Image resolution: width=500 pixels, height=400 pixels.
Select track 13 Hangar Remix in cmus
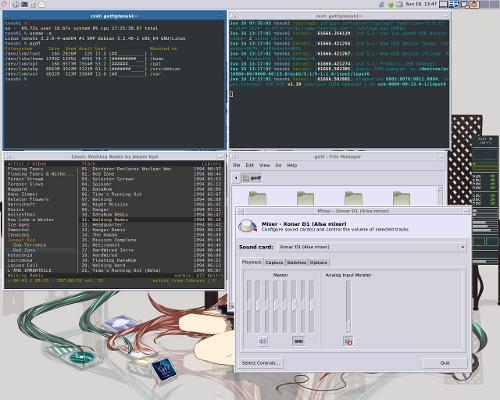point(152,230)
